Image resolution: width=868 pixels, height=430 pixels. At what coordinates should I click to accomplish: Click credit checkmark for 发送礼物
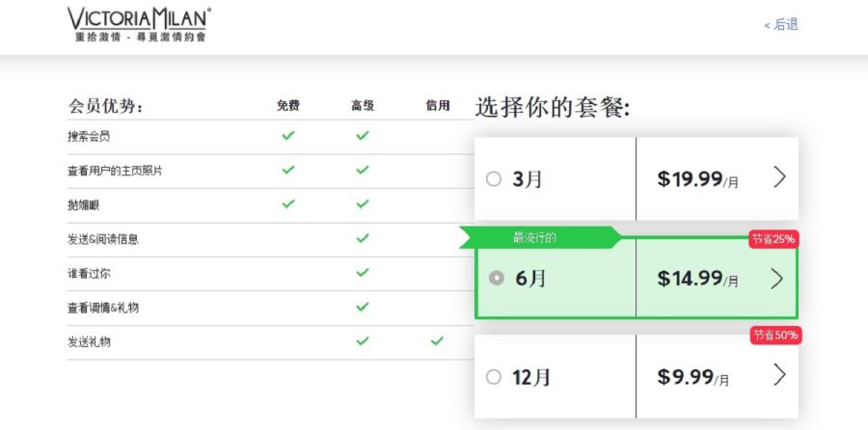click(437, 341)
